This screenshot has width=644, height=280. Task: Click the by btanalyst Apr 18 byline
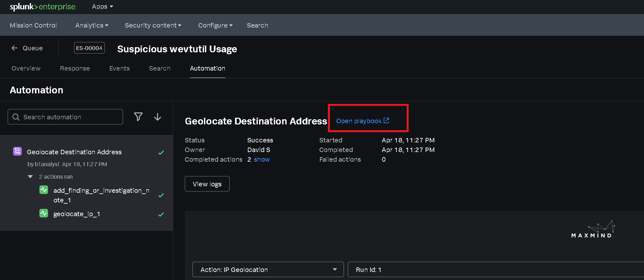click(67, 164)
